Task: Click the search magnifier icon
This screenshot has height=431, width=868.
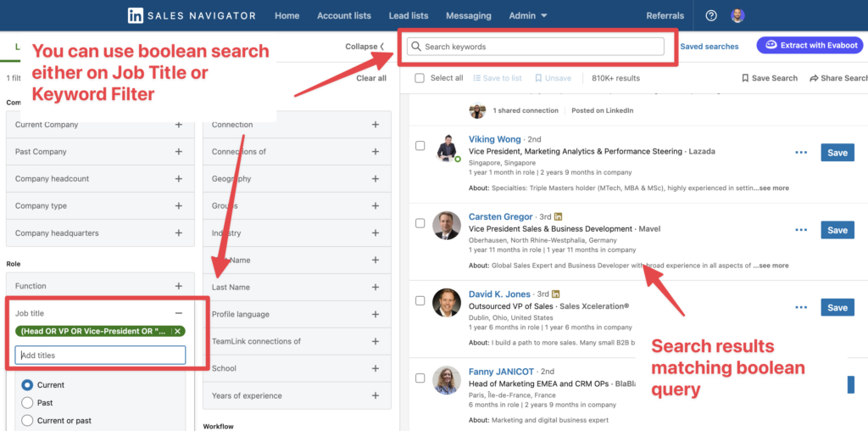Action: coord(416,47)
